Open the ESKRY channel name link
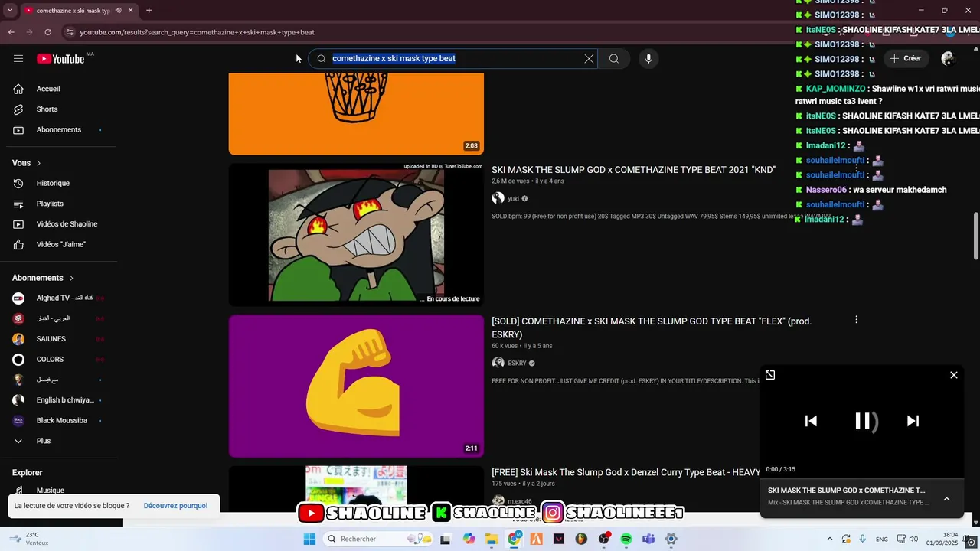Screen dimensions: 980x551 coord(518,364)
